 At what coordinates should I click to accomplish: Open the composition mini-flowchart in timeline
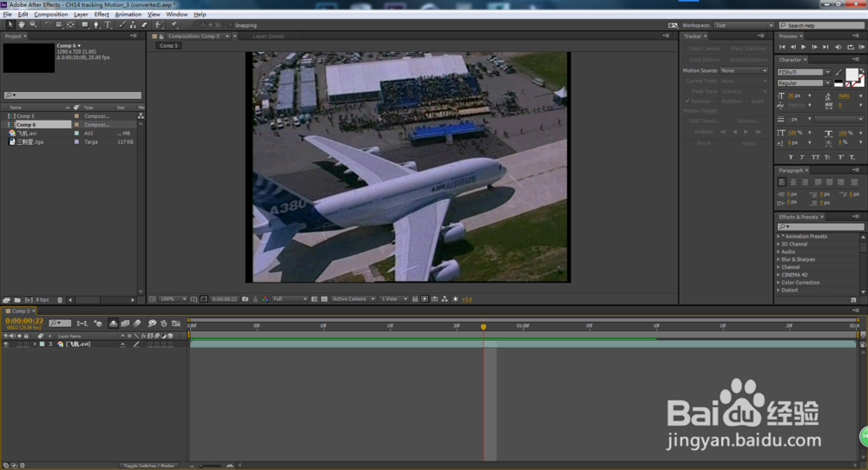point(82,323)
